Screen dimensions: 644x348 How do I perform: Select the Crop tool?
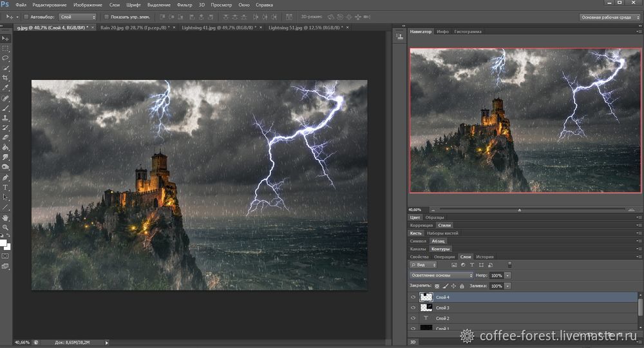click(6, 77)
